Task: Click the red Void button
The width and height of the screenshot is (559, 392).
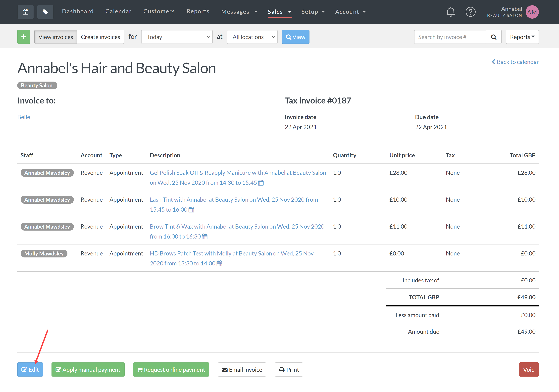Action: click(x=529, y=369)
